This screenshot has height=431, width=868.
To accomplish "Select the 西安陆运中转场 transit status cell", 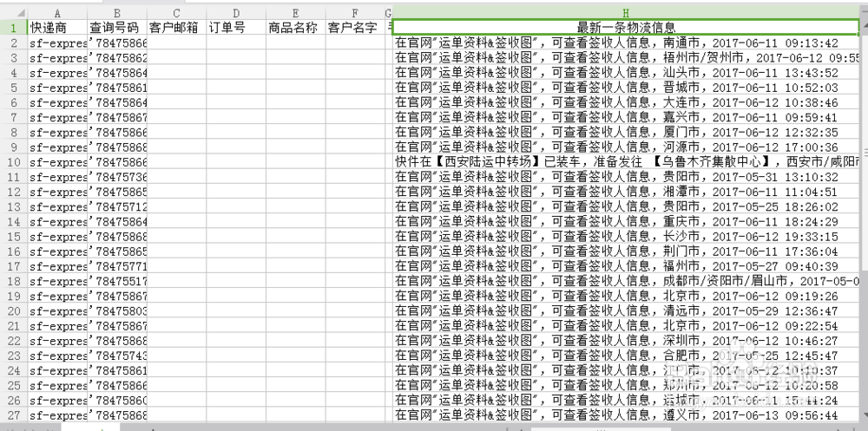I will point(626,162).
